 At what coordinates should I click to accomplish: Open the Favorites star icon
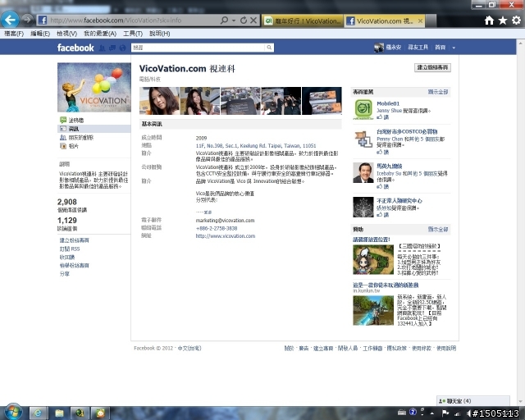[x=503, y=21]
